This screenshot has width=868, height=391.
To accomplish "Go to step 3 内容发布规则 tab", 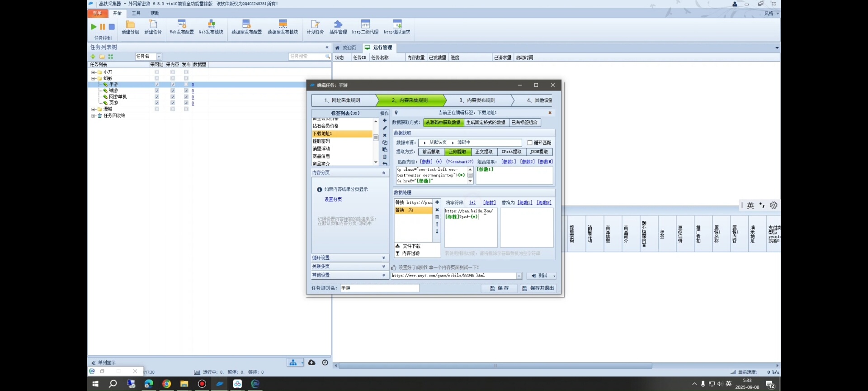I will pos(477,100).
